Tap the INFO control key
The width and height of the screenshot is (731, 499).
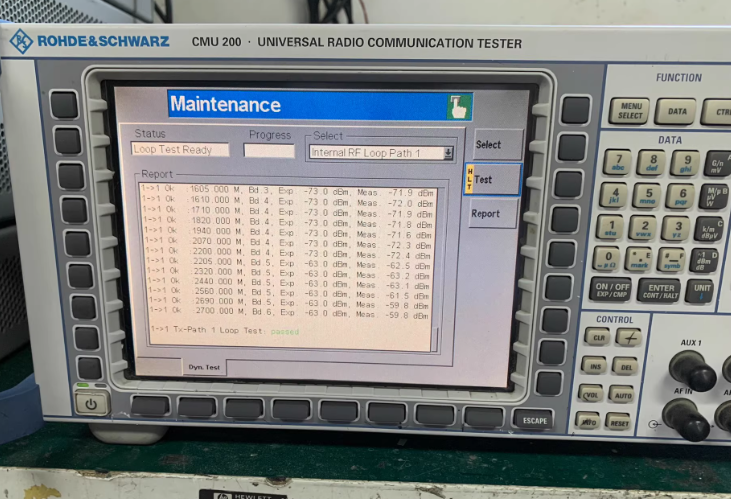pos(587,422)
